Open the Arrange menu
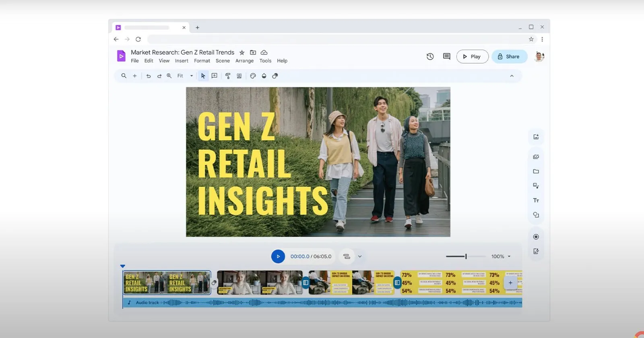644x338 pixels. (x=244, y=61)
